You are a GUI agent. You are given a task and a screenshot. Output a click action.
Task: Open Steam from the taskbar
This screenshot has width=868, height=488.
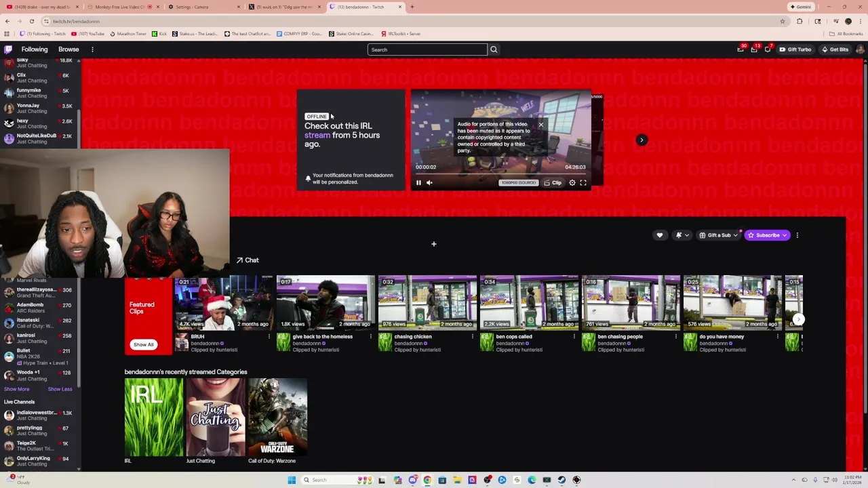click(x=561, y=480)
